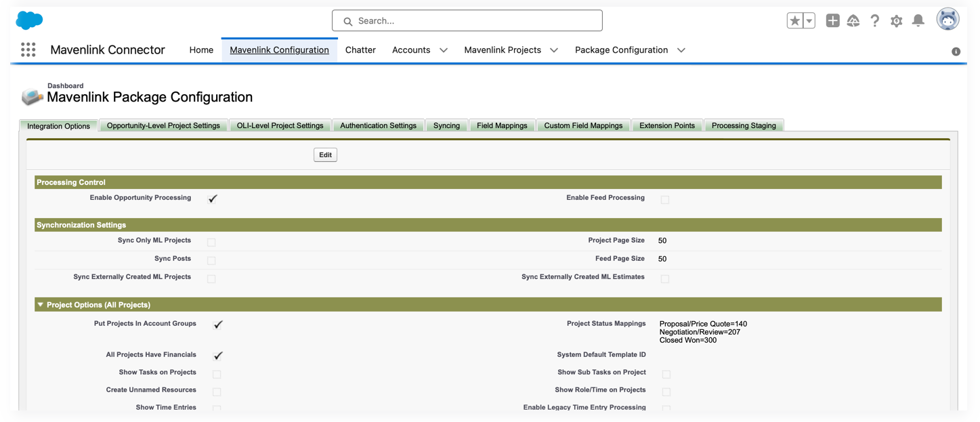Click the Proposal/Price Quote=140 mapping text
980x422 pixels.
pyautogui.click(x=703, y=324)
